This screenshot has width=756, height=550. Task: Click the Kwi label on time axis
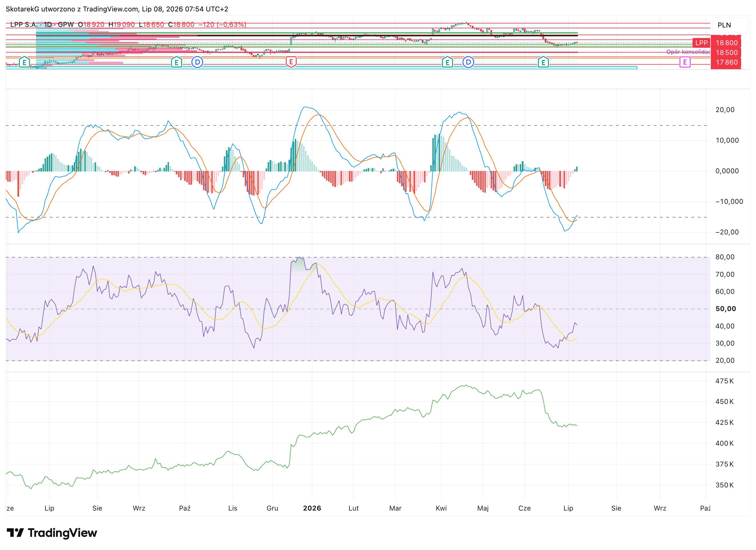tap(441, 508)
